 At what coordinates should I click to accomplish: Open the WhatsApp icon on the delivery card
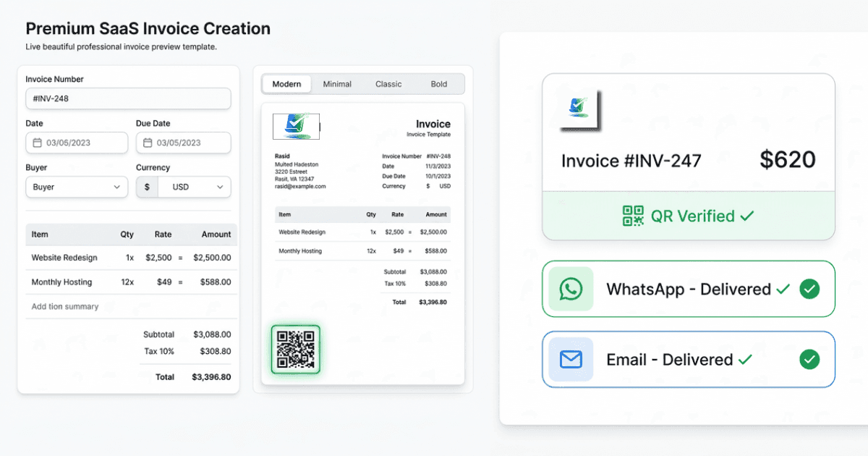click(x=571, y=288)
